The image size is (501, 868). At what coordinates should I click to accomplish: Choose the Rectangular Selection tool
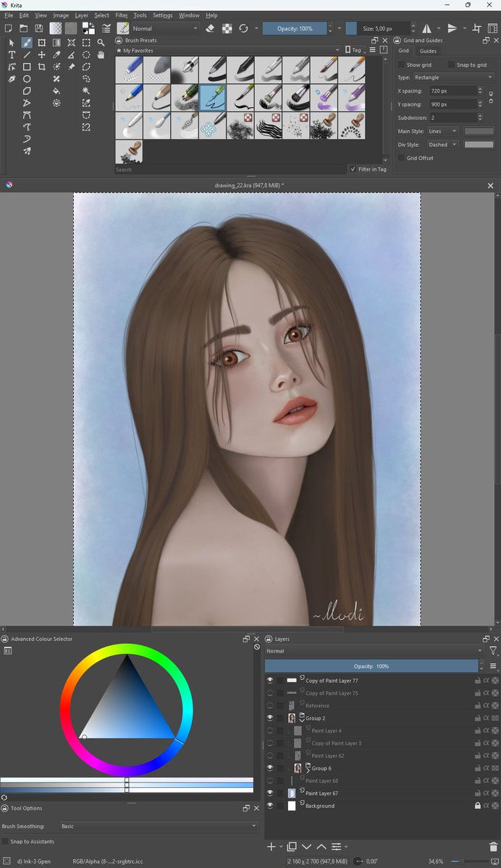tap(86, 43)
